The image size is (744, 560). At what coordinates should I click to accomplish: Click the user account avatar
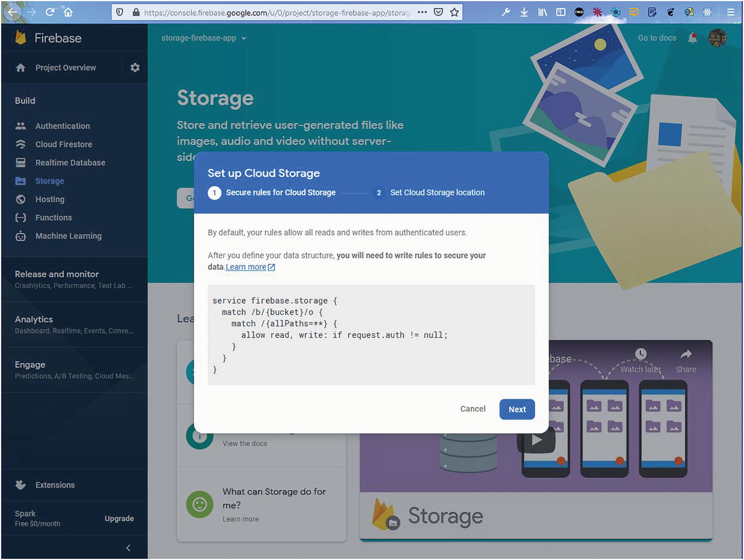click(717, 38)
